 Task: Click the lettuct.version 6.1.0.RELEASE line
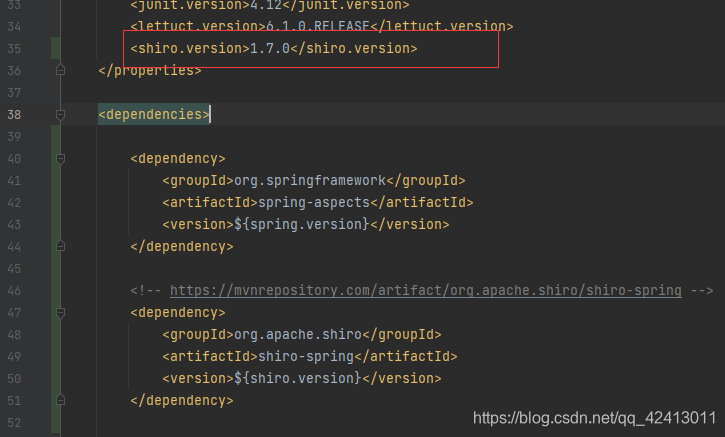click(x=321, y=26)
